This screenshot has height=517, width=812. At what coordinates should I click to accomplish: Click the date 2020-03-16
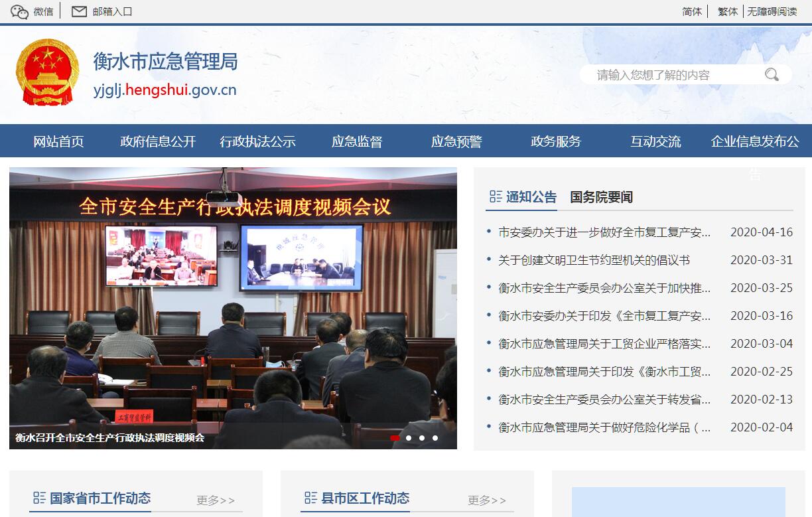[x=762, y=316]
